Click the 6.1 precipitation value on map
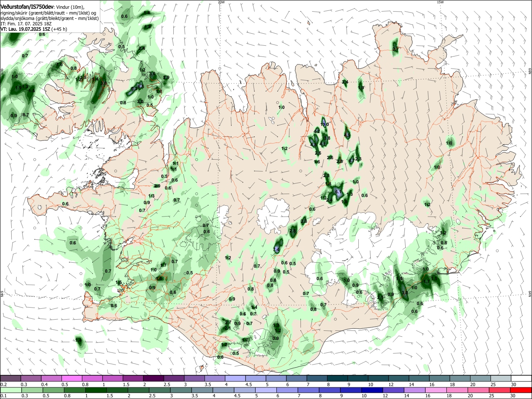The width and height of the screenshot is (532, 399). [338, 192]
